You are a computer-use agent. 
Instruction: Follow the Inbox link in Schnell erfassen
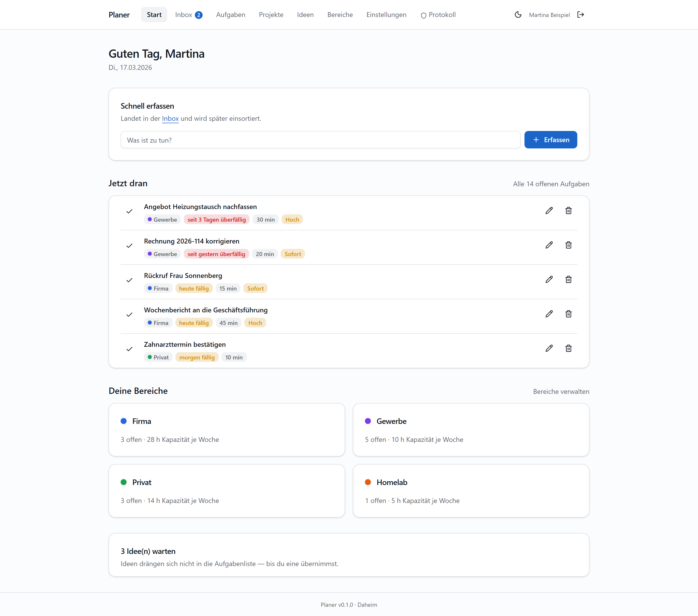(x=170, y=119)
